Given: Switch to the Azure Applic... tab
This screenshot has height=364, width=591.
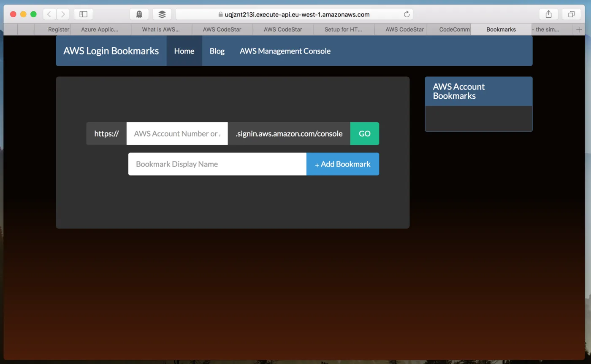Looking at the screenshot, I should [100, 30].
